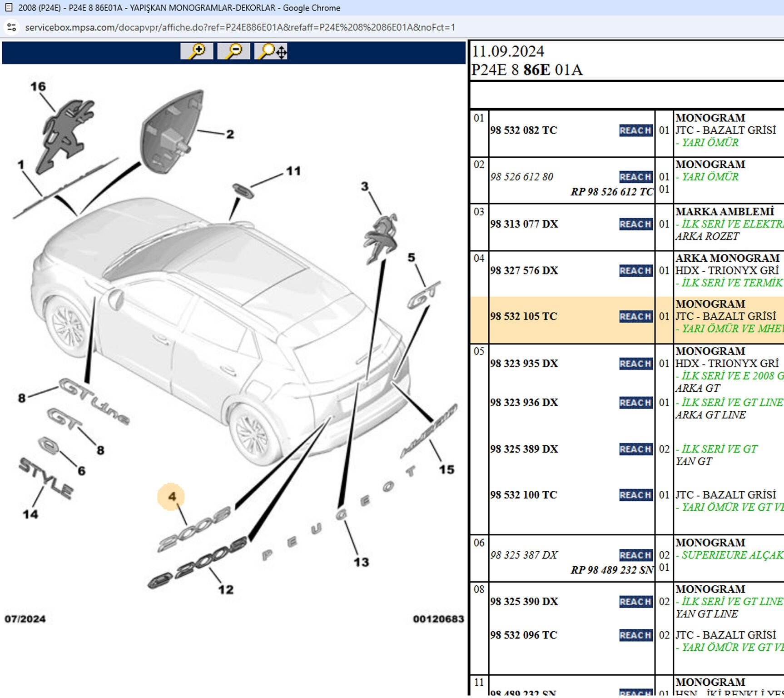Click the diagram date 07/2024
This screenshot has height=698, width=784.
point(25,619)
